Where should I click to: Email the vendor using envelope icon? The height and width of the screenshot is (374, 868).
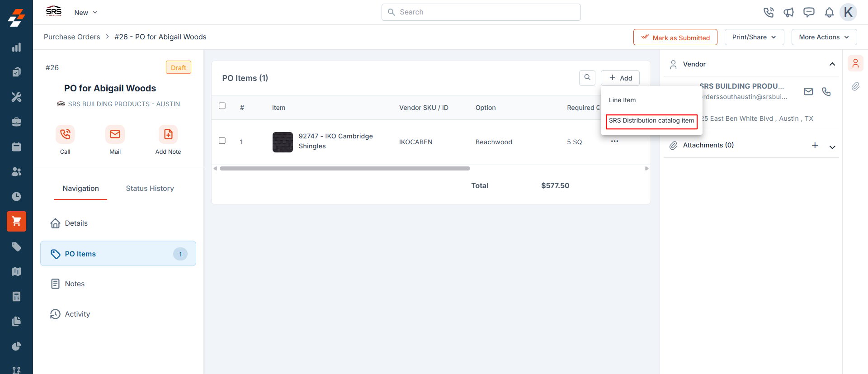808,92
